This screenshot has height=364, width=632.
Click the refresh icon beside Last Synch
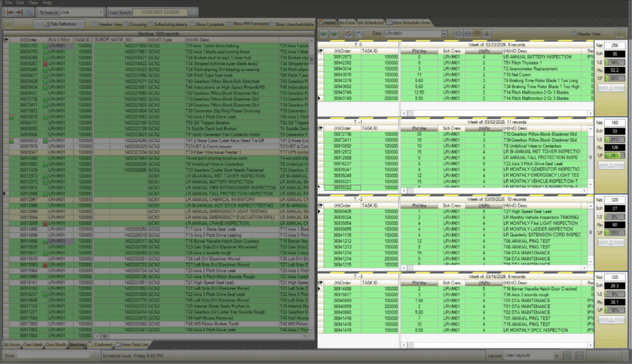(x=193, y=12)
